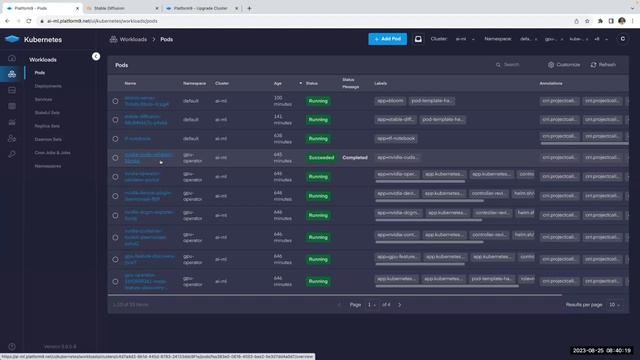Open the gpu- namespace filter dropdown
The width and height of the screenshot is (640, 360).
point(554,39)
